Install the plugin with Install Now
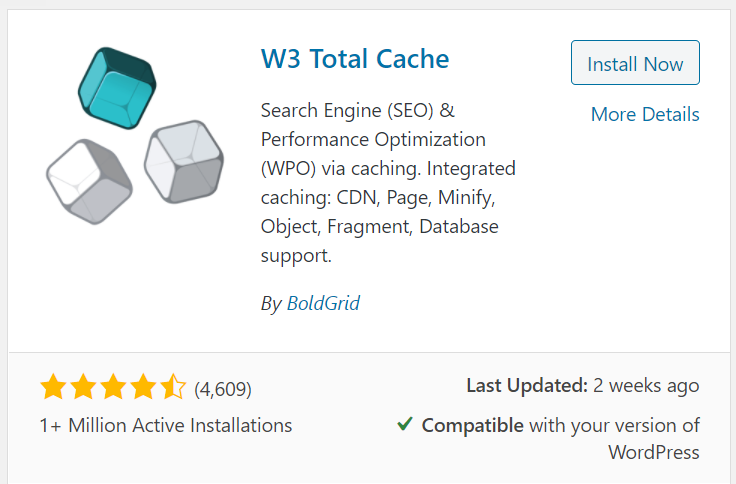 (635, 62)
